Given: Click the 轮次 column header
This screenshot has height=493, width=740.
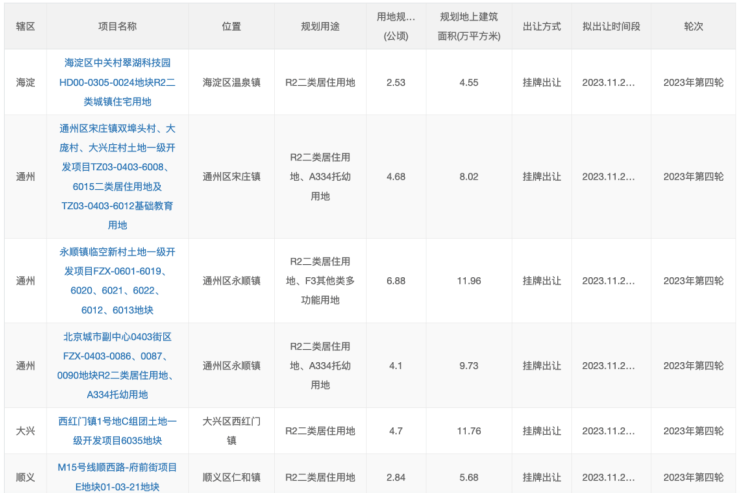Looking at the screenshot, I should coord(693,26).
